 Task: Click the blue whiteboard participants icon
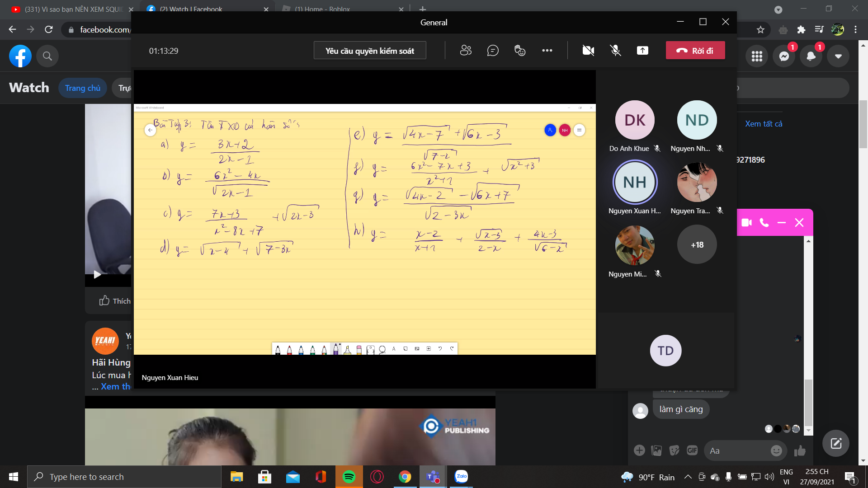550,130
